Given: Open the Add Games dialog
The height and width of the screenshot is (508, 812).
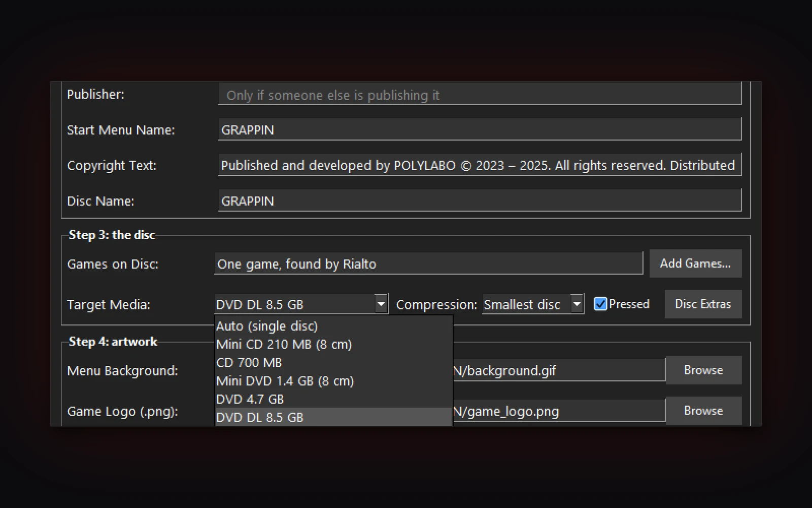Looking at the screenshot, I should coord(695,263).
